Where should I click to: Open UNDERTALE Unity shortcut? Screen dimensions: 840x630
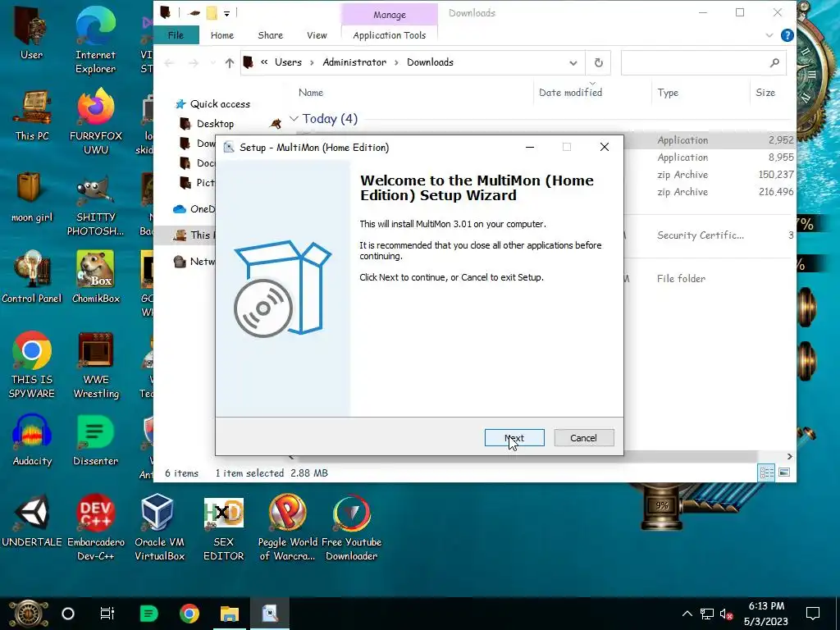point(32,521)
